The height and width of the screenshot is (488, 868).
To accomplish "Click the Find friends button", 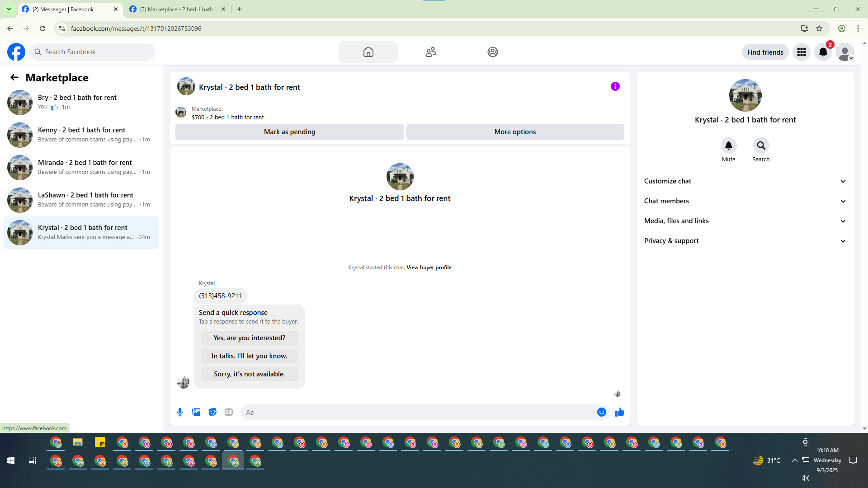I will 765,52.
